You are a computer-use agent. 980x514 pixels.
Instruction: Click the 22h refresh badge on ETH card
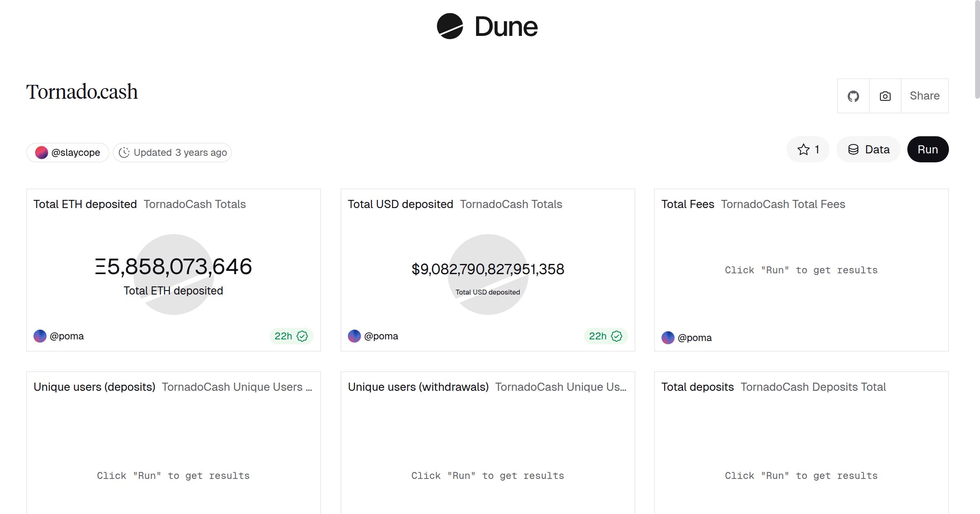pyautogui.click(x=283, y=336)
